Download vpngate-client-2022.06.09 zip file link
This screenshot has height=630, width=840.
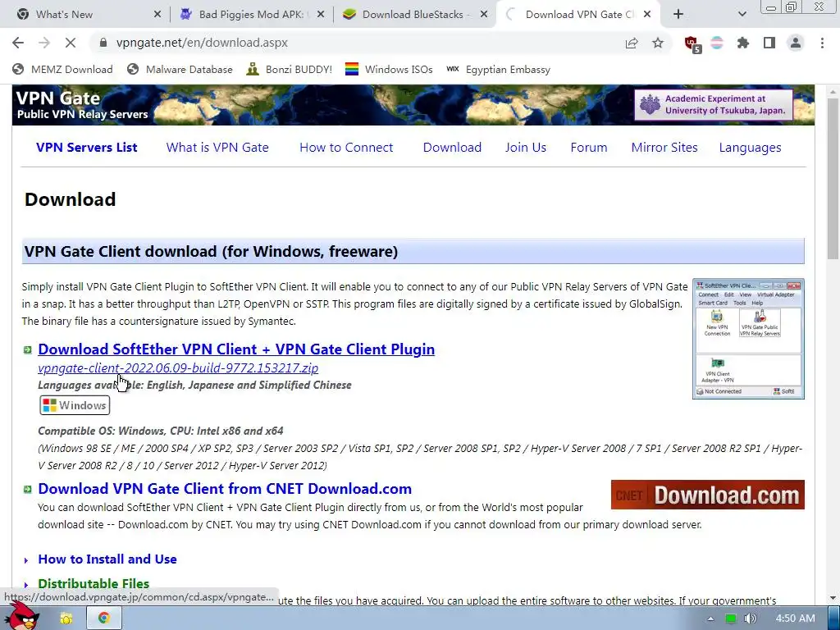click(178, 368)
